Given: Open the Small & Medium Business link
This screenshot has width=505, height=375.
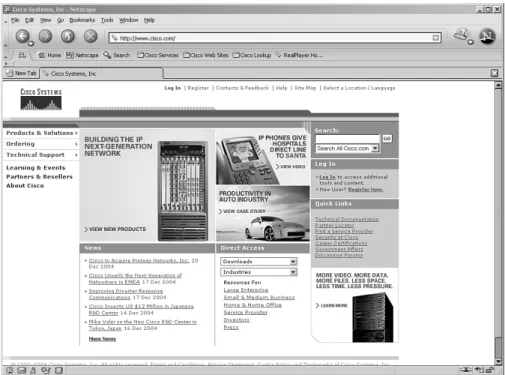Looking at the screenshot, I should (x=259, y=297).
